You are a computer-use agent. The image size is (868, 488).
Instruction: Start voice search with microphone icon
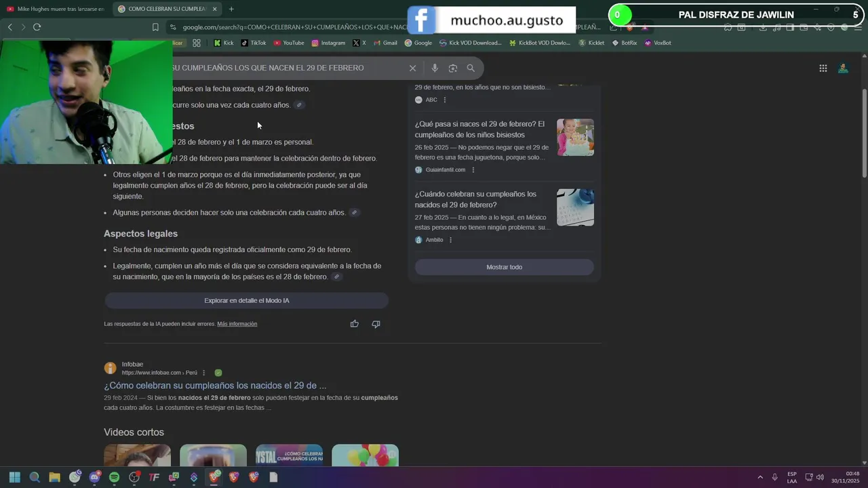click(x=435, y=68)
